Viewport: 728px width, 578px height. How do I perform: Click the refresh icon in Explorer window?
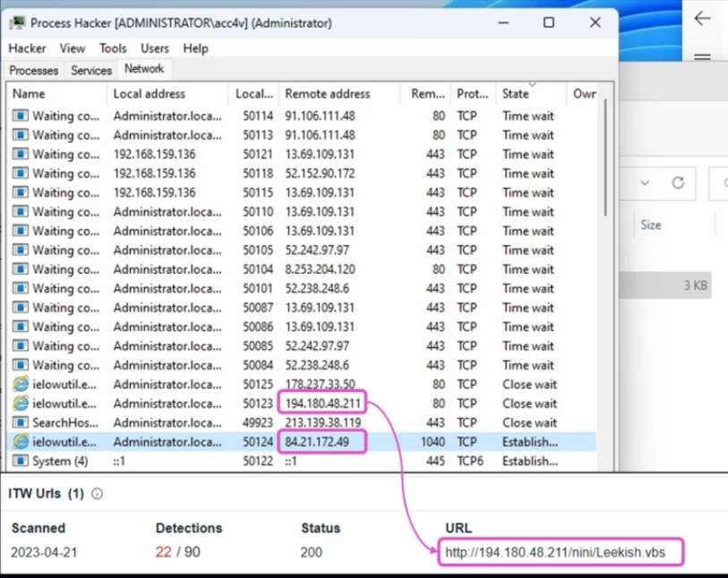tap(678, 183)
